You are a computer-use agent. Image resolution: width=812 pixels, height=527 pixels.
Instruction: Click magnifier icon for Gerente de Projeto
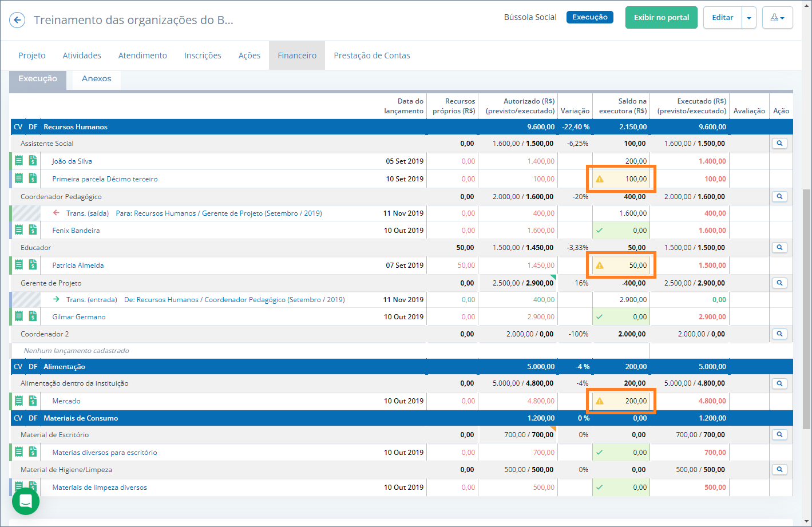coord(779,283)
